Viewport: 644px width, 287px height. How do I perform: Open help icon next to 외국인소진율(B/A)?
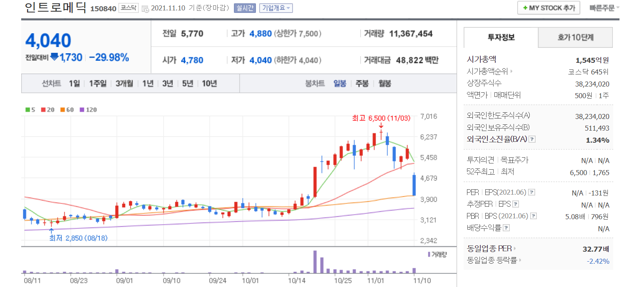tap(532, 139)
